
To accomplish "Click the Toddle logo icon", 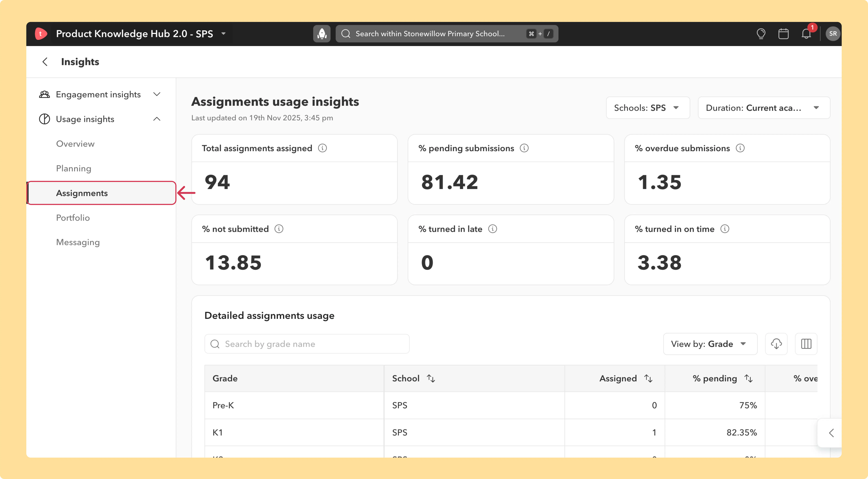I will point(41,34).
